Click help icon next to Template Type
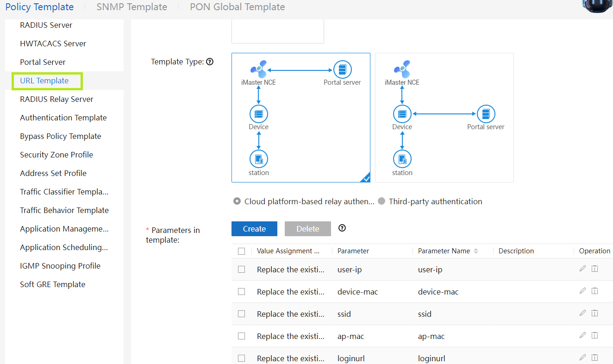The height and width of the screenshot is (364, 613). (x=210, y=62)
